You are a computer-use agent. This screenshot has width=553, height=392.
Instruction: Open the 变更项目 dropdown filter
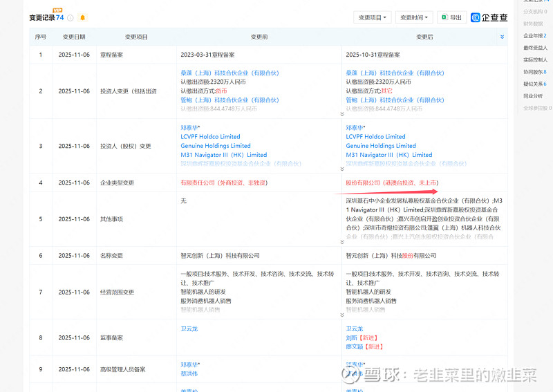point(373,17)
